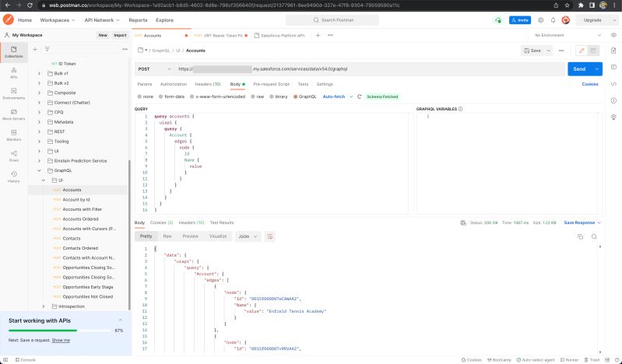The height and width of the screenshot is (364, 622).
Task: Search within the response body
Action: (x=594, y=236)
